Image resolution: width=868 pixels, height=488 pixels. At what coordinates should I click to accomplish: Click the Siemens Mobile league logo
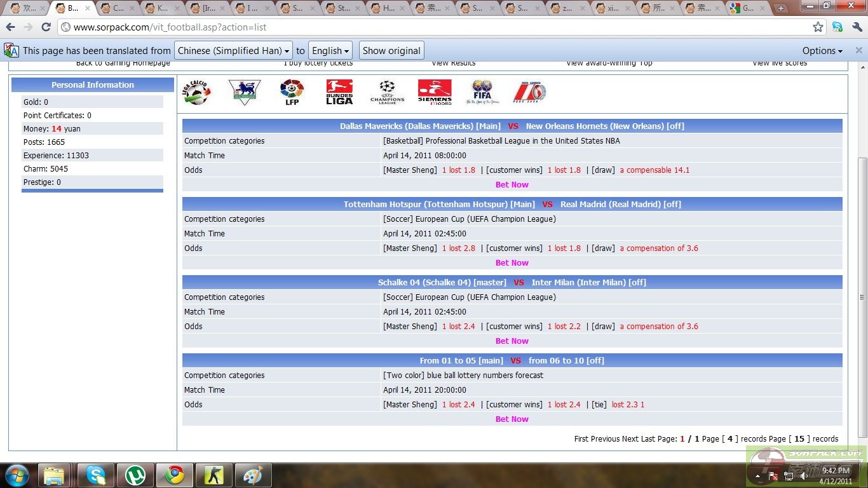pyautogui.click(x=435, y=92)
